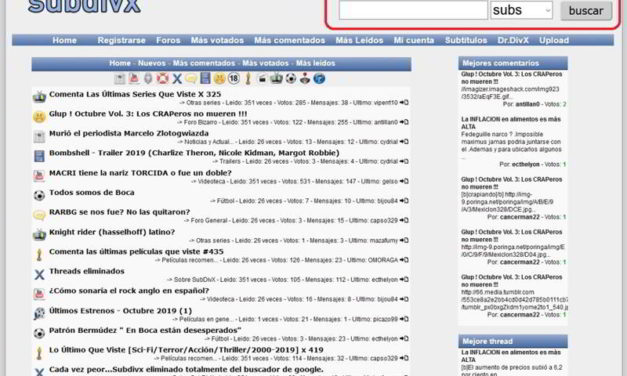The image size is (627, 376).
Task: Open the blue X (Sobre SubDivX) icon in the icon toolbar
Action: [177, 78]
